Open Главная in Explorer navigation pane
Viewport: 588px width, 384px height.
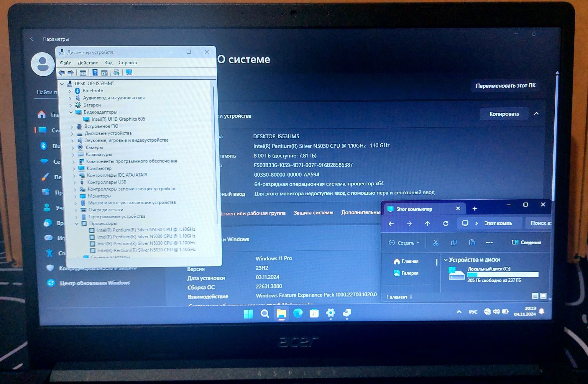406,261
